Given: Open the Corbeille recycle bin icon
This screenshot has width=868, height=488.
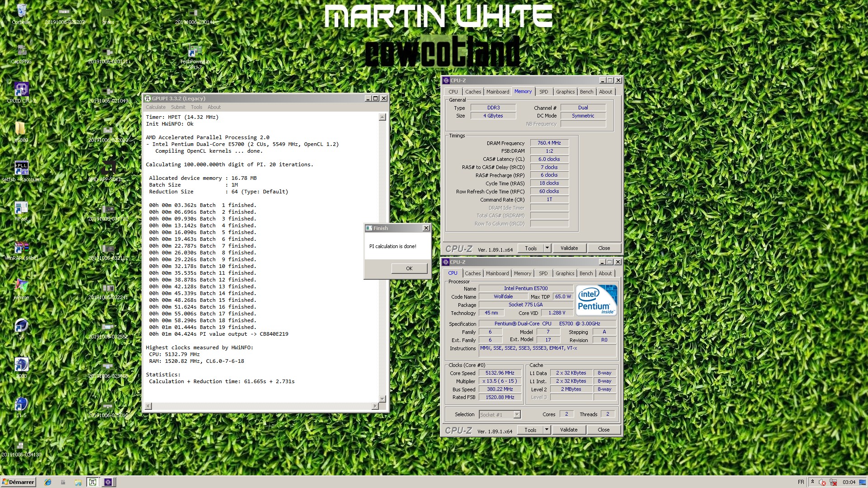Looking at the screenshot, I should pyautogui.click(x=21, y=14).
